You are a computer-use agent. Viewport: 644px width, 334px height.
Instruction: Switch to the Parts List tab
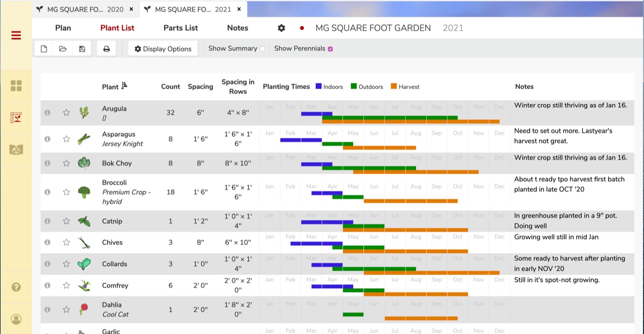coord(181,28)
